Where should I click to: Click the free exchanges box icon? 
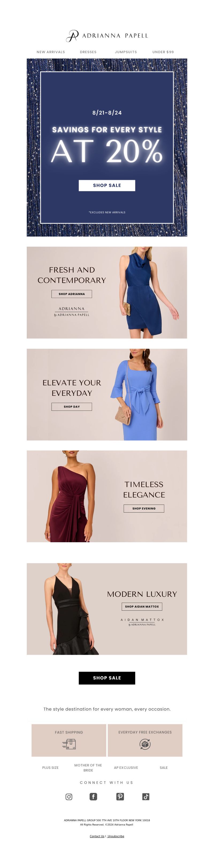[x=145, y=744]
